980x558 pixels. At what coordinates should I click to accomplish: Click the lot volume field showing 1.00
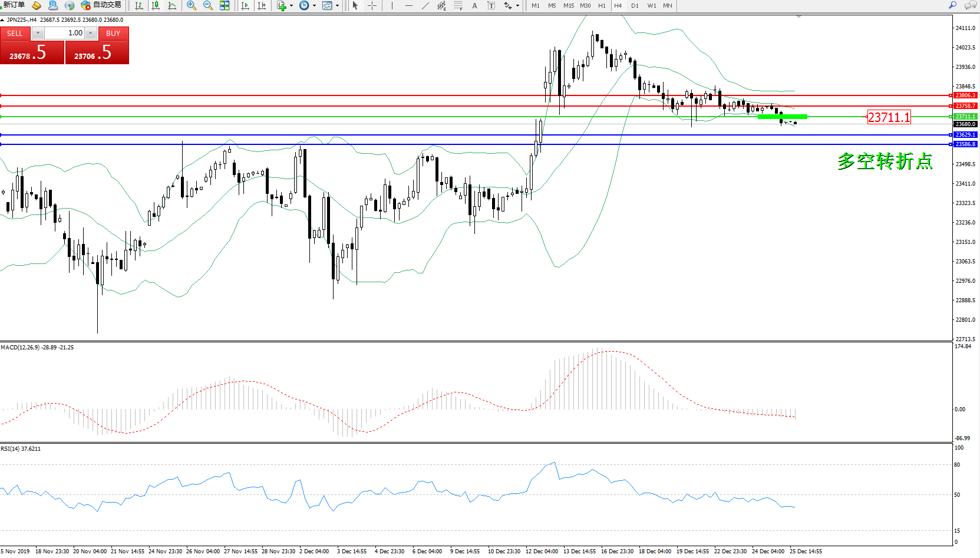pyautogui.click(x=65, y=33)
